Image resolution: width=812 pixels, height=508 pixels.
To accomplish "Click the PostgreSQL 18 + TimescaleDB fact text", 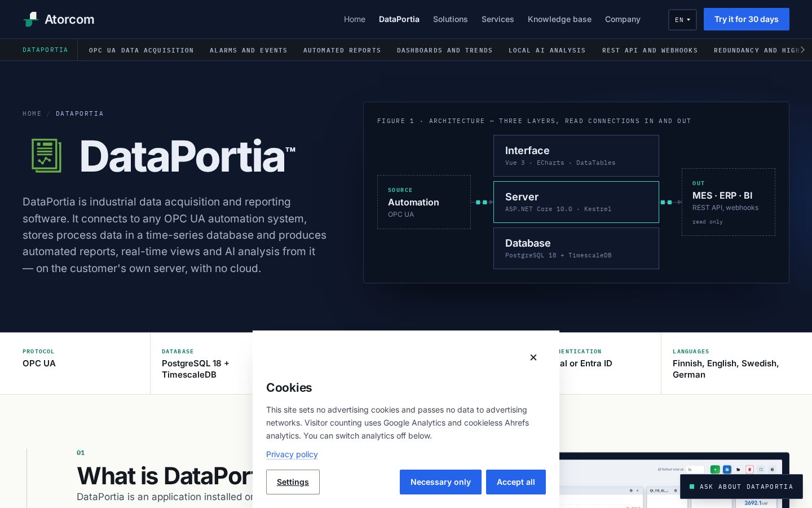I will click(196, 369).
